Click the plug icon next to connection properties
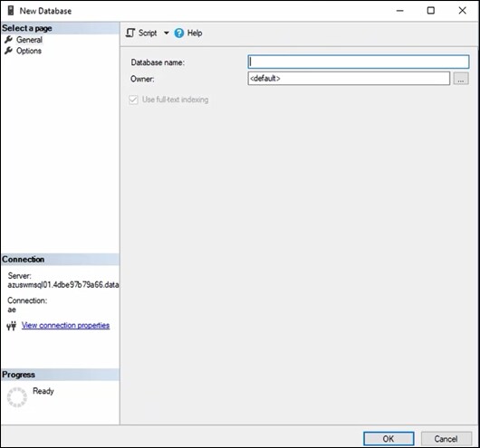Viewport: 480px width, 448px height. pyautogui.click(x=12, y=326)
